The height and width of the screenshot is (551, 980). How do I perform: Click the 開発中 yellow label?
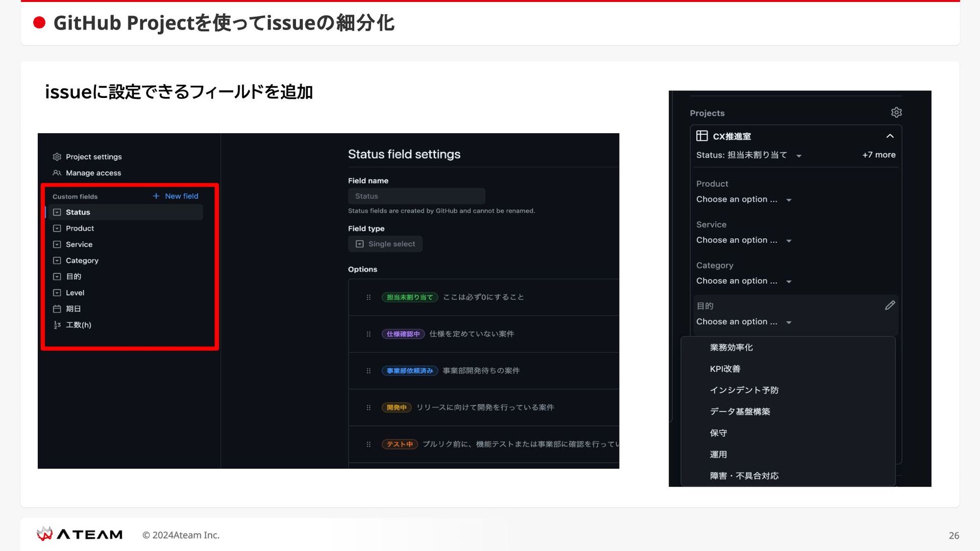click(397, 408)
